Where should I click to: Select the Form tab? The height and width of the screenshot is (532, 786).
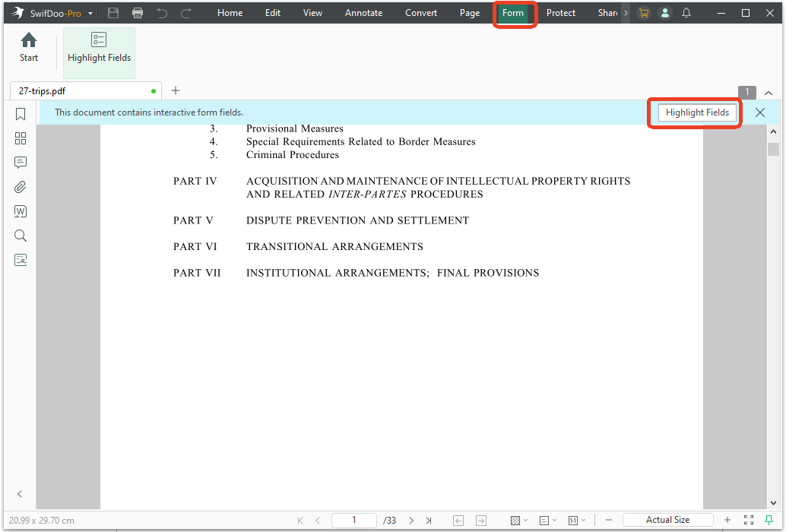[x=513, y=13]
